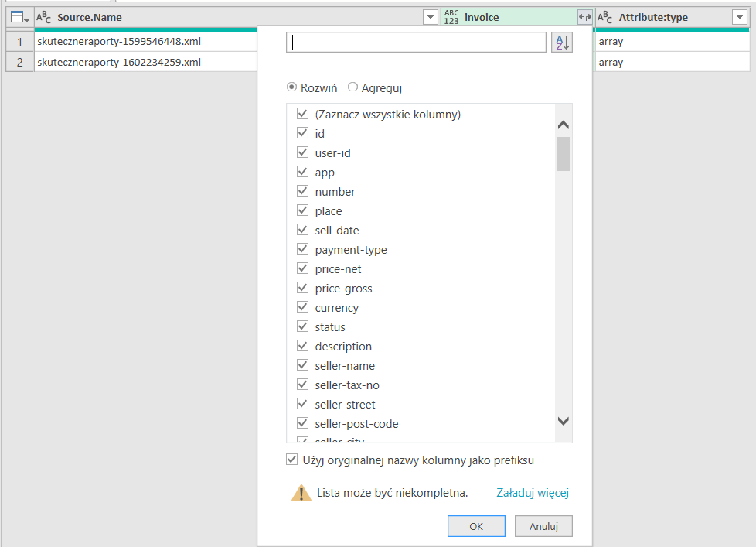The image size is (756, 547).
Task: Click the OK button
Action: (x=476, y=526)
